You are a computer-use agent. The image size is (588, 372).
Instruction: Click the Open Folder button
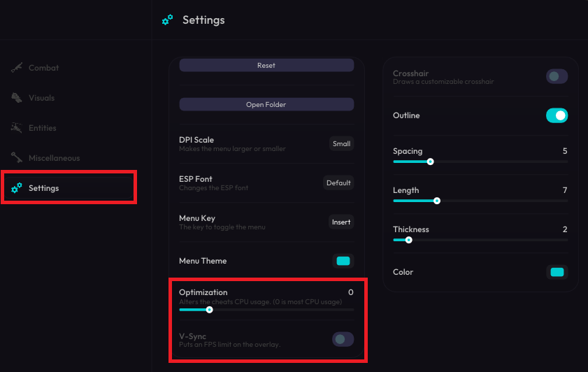click(x=266, y=105)
